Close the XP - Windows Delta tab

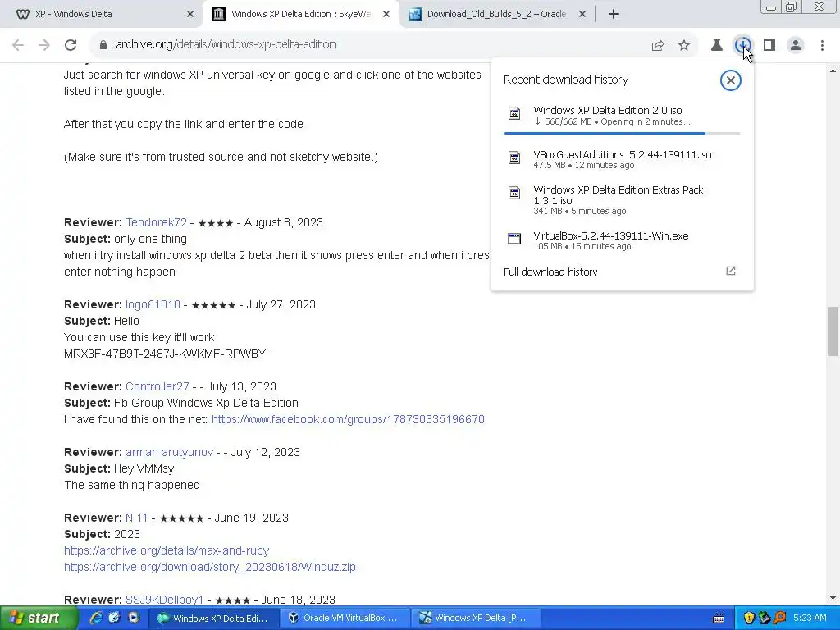click(x=190, y=15)
